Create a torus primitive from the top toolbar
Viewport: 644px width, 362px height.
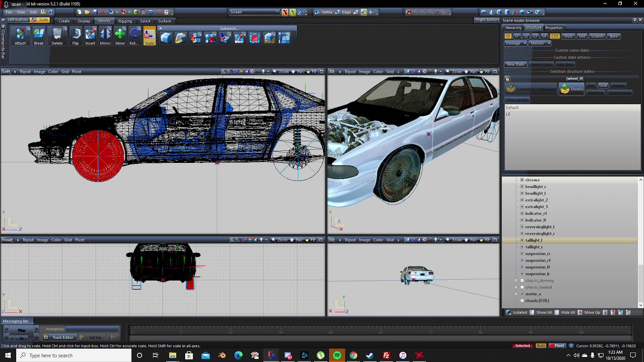pyautogui.click(x=530, y=12)
